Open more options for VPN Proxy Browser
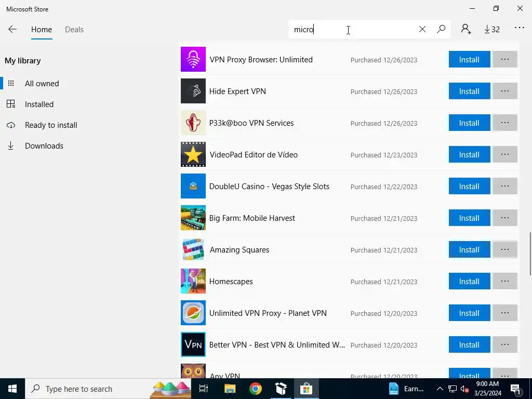This screenshot has height=399, width=532. 505,59
